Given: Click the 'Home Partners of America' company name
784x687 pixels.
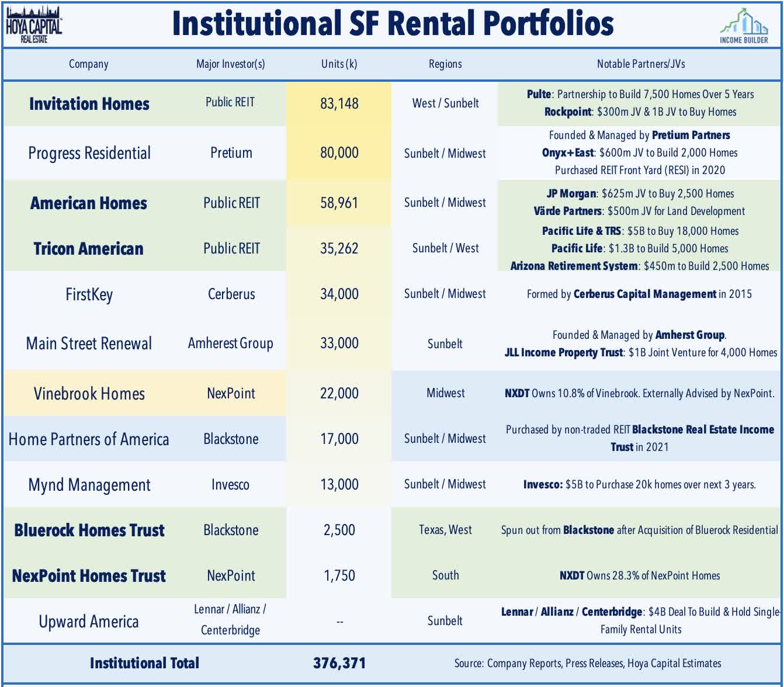Looking at the screenshot, I should (x=89, y=439).
